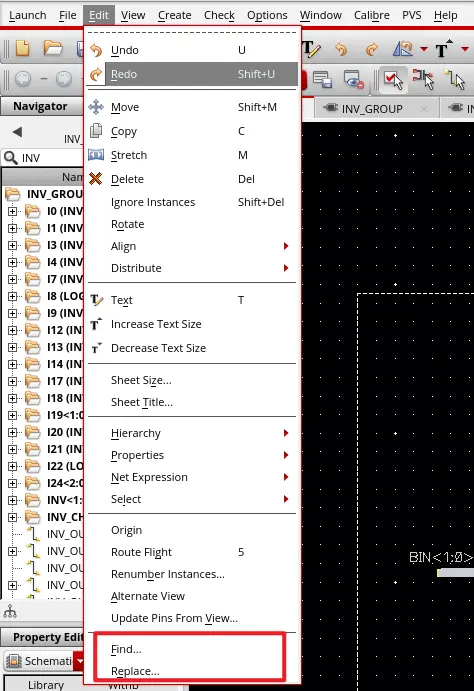Click the hierarchy tree icon below Navigator
This screenshot has width=474, height=691.
10,612
